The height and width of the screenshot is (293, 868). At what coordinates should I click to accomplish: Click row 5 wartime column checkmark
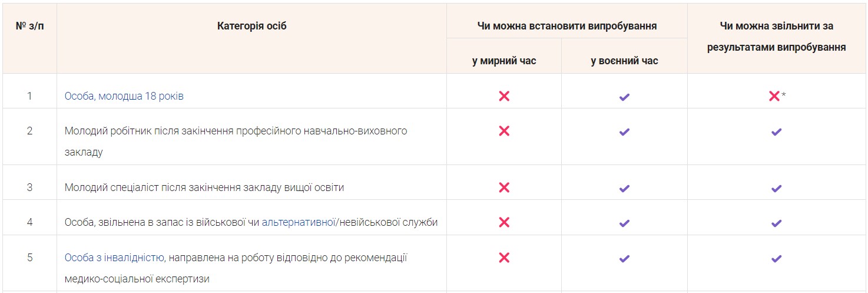[624, 258]
